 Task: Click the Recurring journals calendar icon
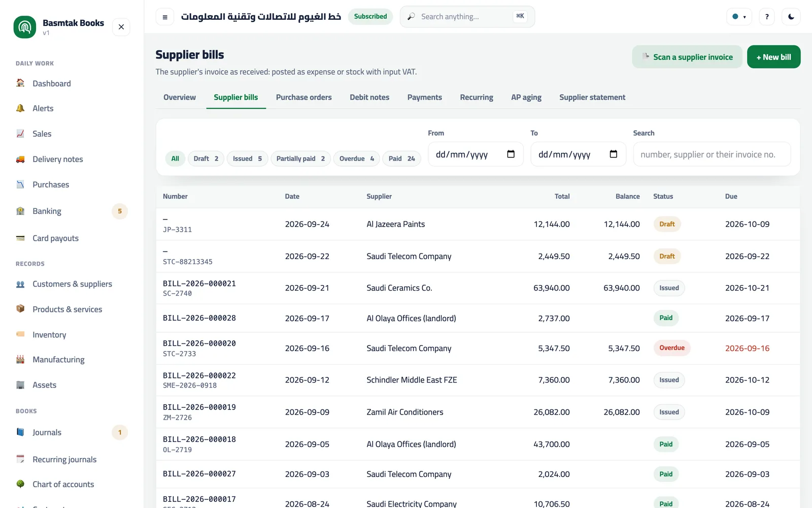pos(20,459)
